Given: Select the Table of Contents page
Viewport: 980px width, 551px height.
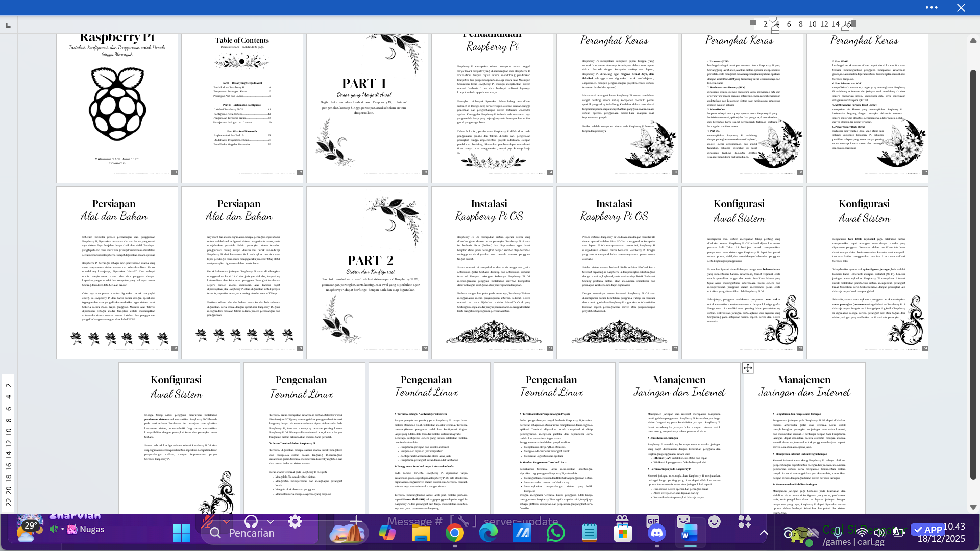Looking at the screenshot, I should click(242, 108).
